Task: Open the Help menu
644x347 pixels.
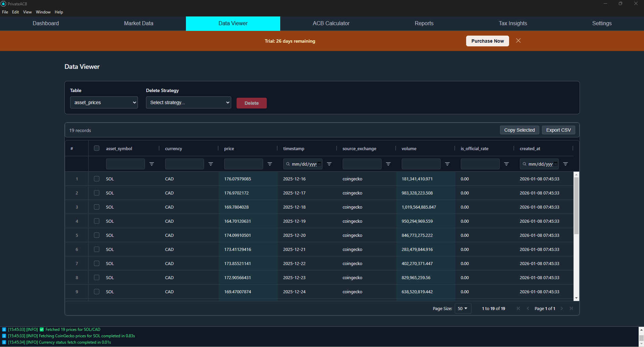Action: 59,12
